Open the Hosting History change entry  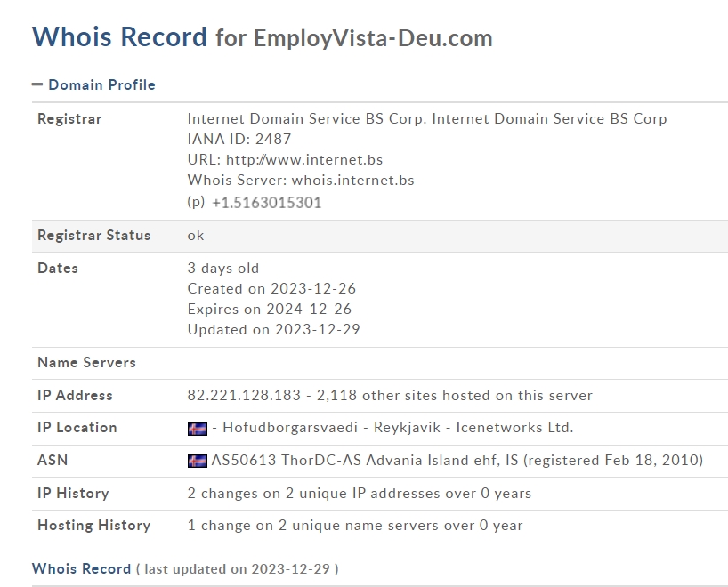tap(355, 525)
